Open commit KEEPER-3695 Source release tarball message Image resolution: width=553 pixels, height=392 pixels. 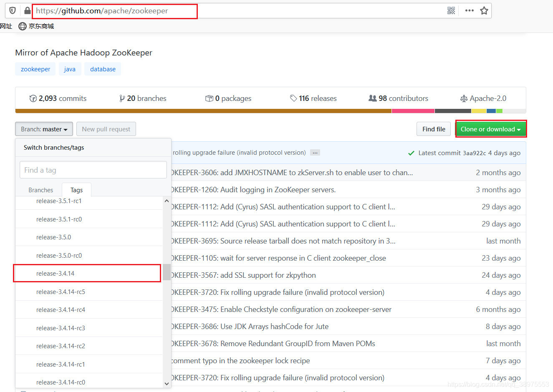(x=283, y=241)
